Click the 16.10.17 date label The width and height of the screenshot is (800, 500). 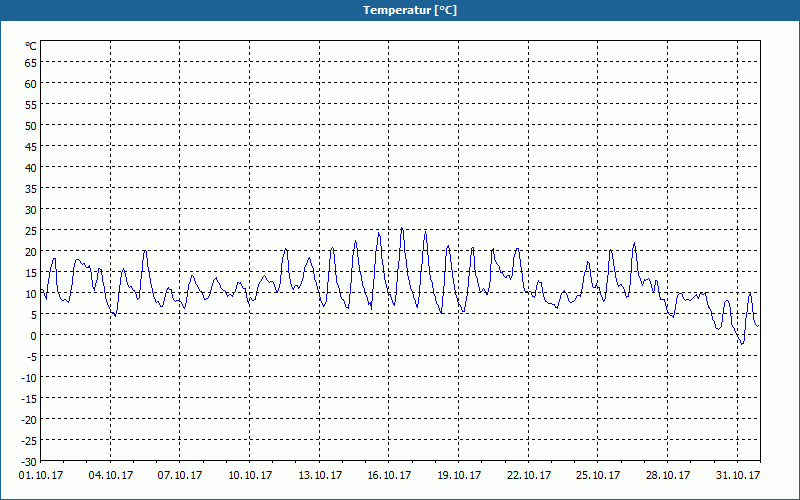[389, 476]
